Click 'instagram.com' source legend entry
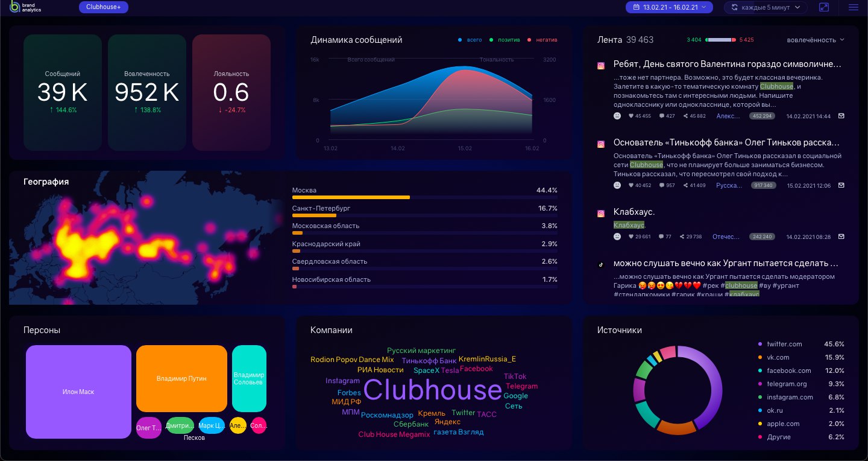The height and width of the screenshot is (461, 868). click(x=802, y=397)
